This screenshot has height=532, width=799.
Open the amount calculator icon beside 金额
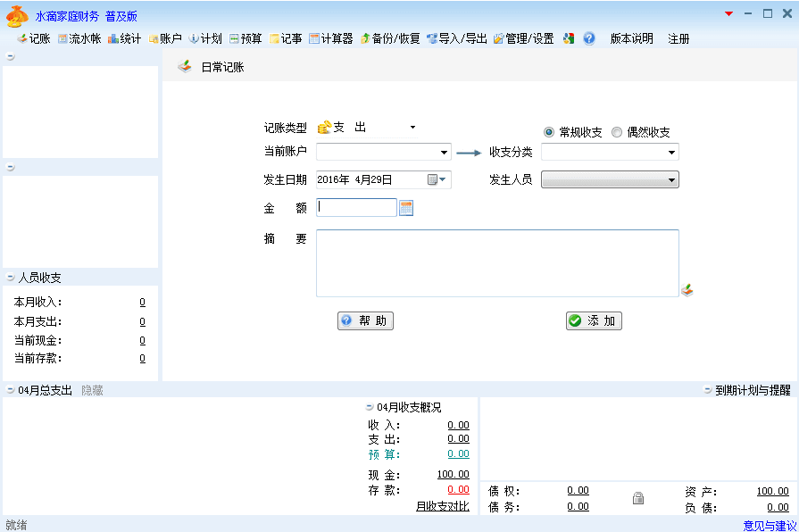click(x=406, y=208)
